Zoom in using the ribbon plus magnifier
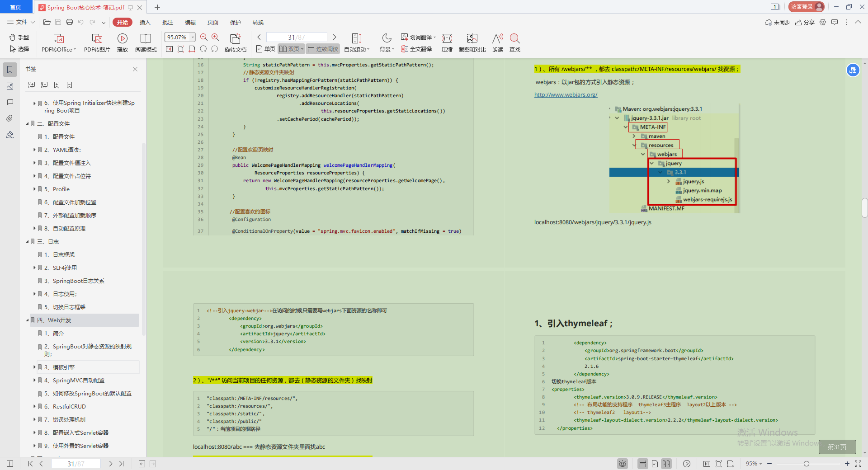Screen dimensions: 868x470 pos(215,37)
